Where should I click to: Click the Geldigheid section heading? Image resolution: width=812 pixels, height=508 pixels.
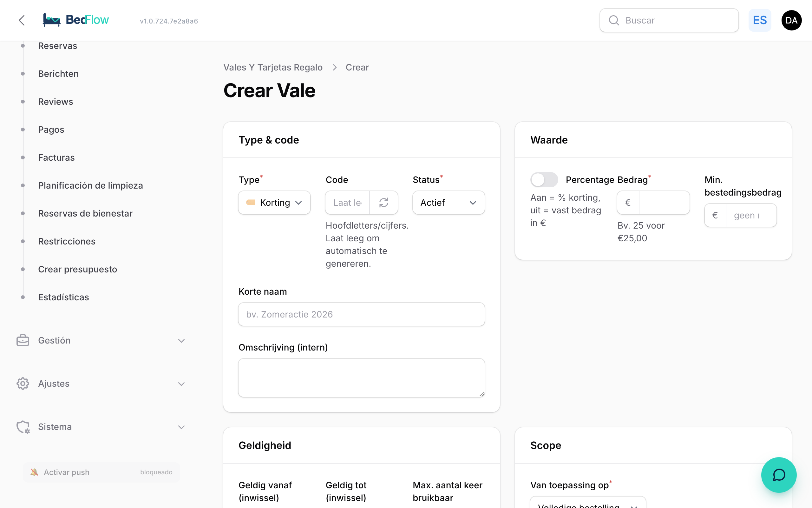265,445
